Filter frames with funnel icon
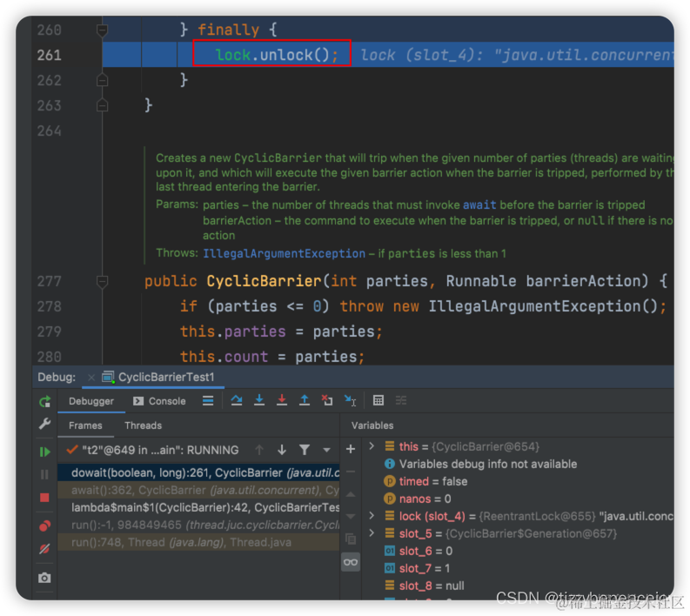This screenshot has width=690, height=616. (304, 450)
